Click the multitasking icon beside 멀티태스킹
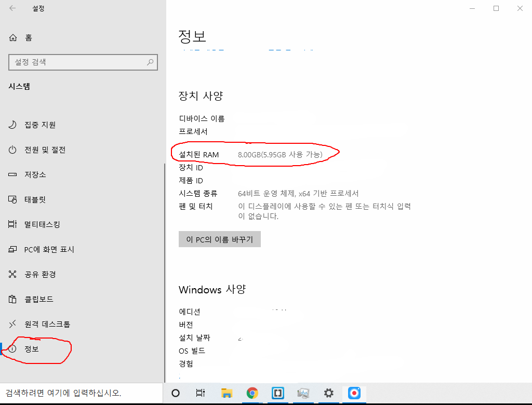The height and width of the screenshot is (405, 532). pos(12,224)
